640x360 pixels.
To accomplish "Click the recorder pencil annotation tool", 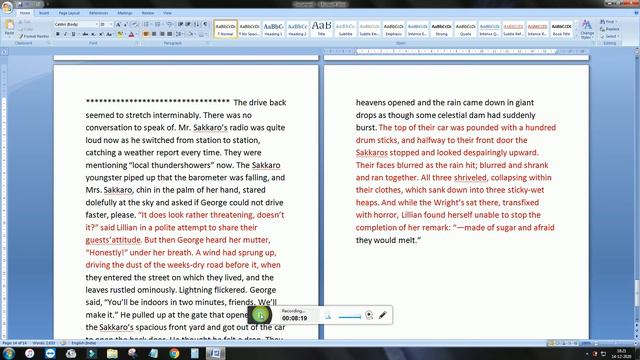I will click(382, 315).
